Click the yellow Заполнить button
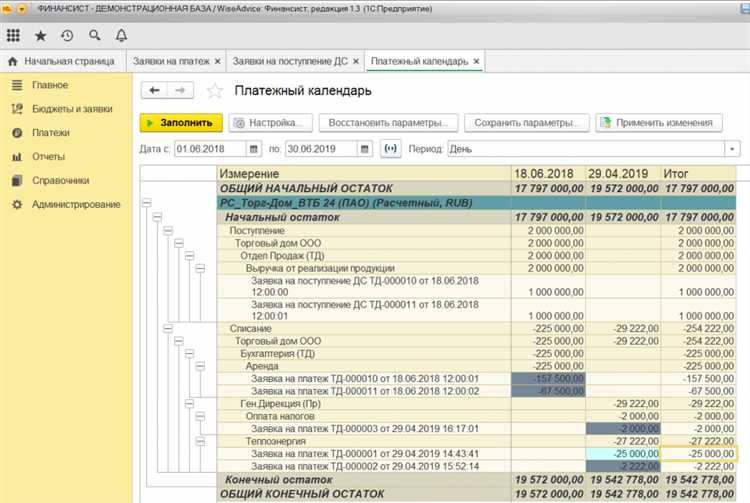Viewport: 750px width, 503px height. (180, 123)
